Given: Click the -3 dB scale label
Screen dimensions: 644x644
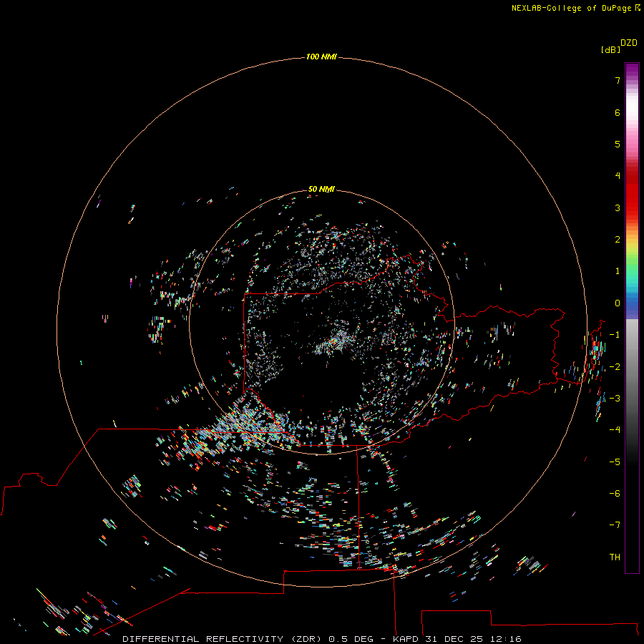Looking at the screenshot, I should (x=615, y=399).
